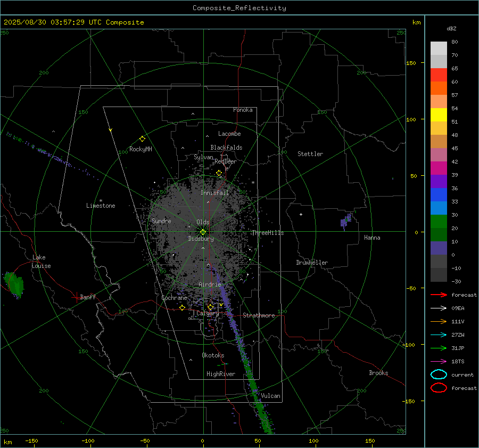This screenshot has height=448, width=479.
Task: Click the yellow diamond marker below Cochrane
Action: (182, 307)
